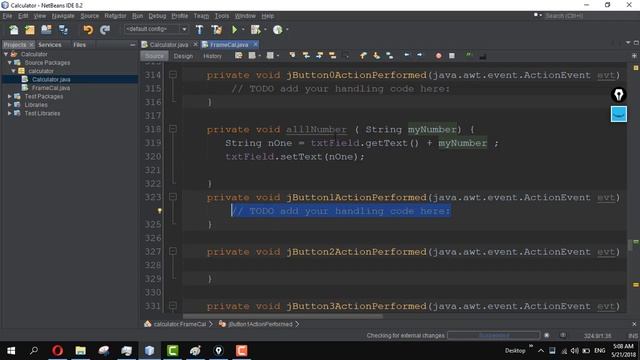Click the Clean and Build Project icon
This screenshot has width=640, height=360.
(216, 30)
